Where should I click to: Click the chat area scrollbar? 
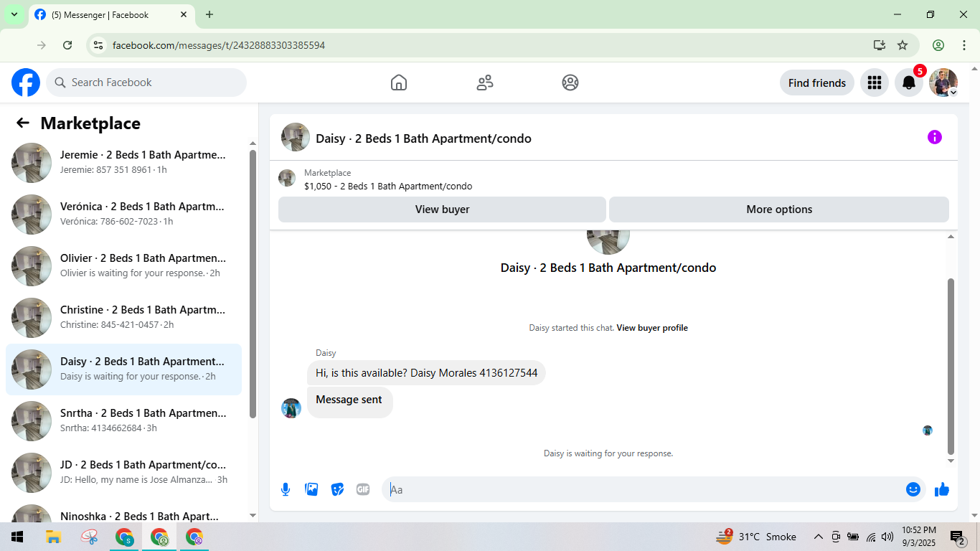(951, 365)
